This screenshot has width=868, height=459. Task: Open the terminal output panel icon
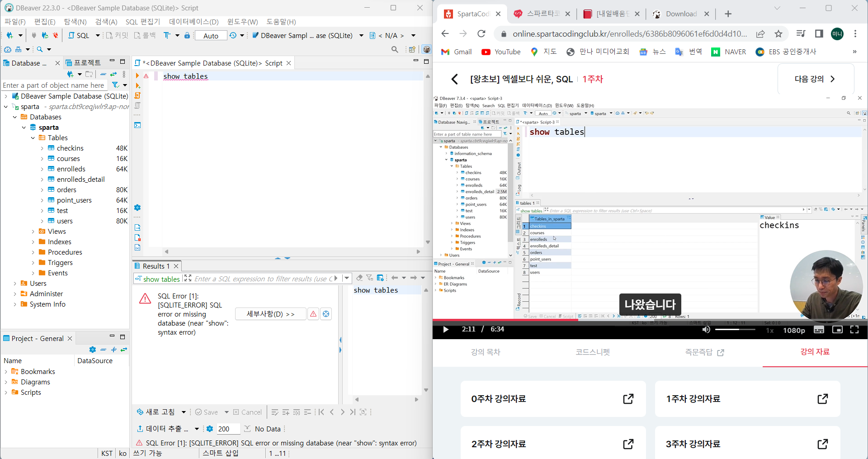[137, 125]
